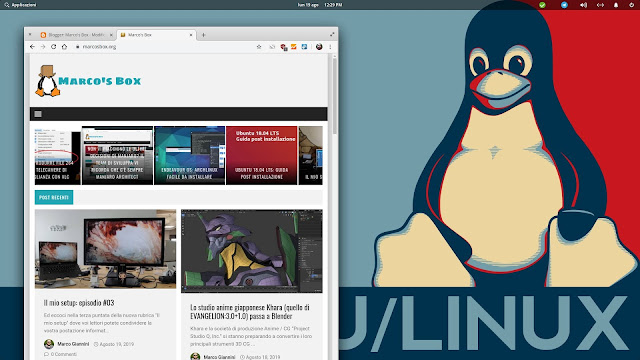Viewport: 640px width, 360px height.
Task: Open a new browser tab
Action: click(x=203, y=35)
